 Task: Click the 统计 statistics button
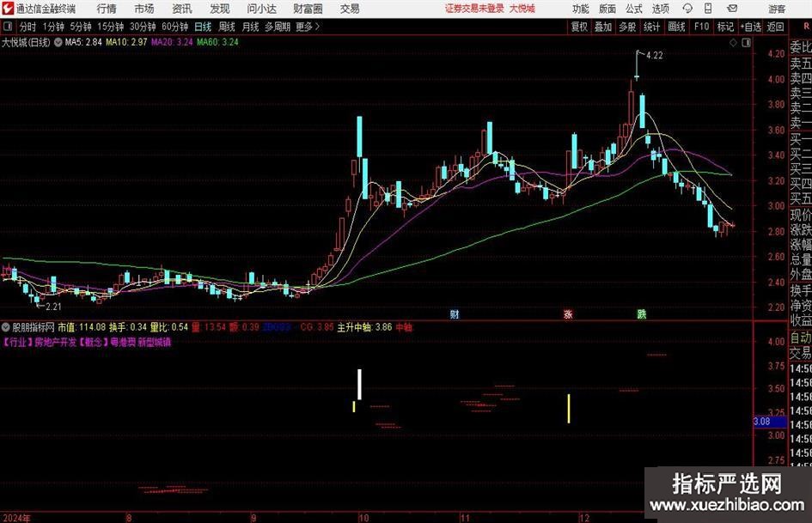pos(652,27)
